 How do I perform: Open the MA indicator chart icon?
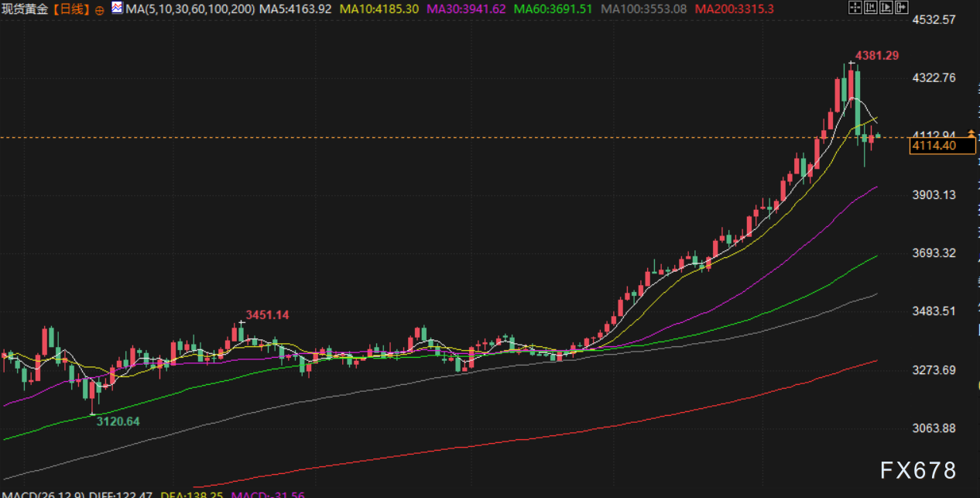117,9
